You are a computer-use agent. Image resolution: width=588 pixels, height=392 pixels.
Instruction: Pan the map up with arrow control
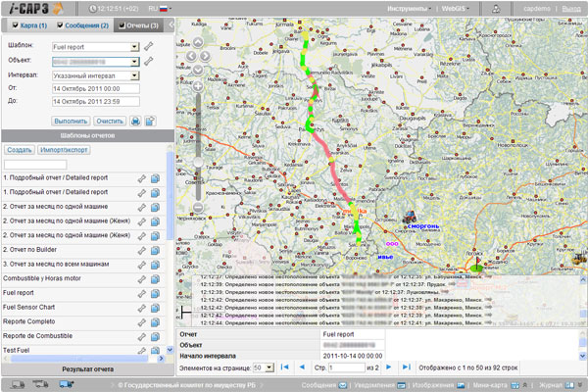(197, 43)
